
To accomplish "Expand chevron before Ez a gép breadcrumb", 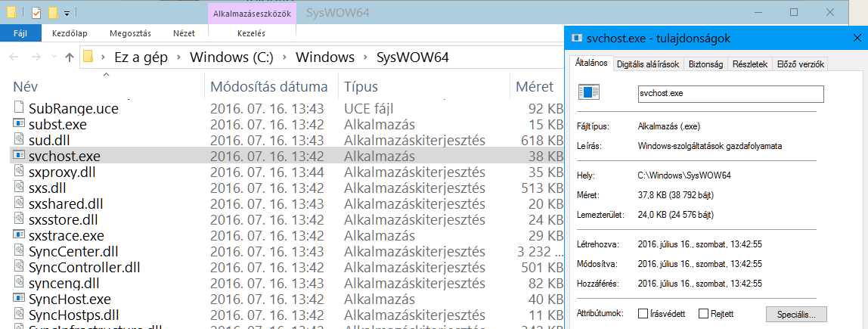I will click(104, 57).
